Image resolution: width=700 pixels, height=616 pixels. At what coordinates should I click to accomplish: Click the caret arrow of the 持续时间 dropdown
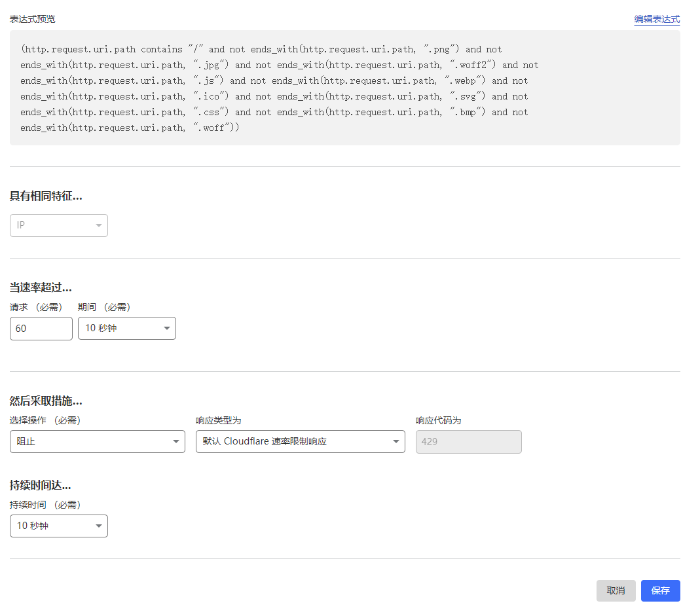[x=99, y=526]
